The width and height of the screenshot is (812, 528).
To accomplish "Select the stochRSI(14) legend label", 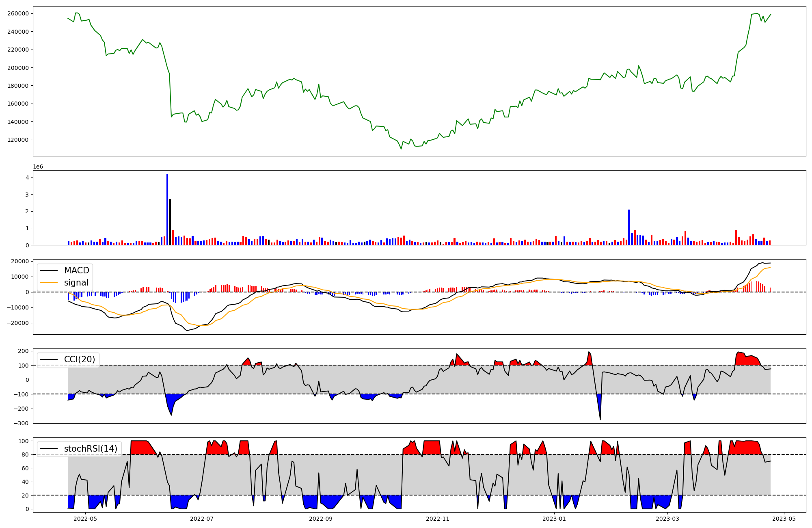I will (90, 449).
